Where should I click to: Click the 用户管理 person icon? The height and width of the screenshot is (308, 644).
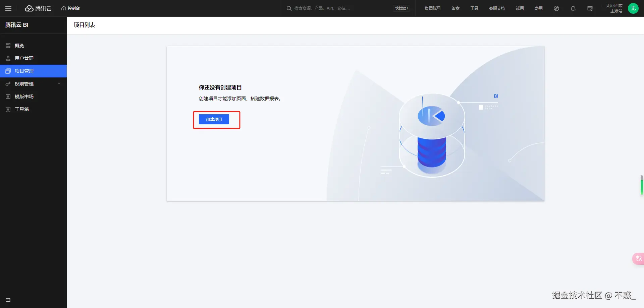(x=8, y=58)
